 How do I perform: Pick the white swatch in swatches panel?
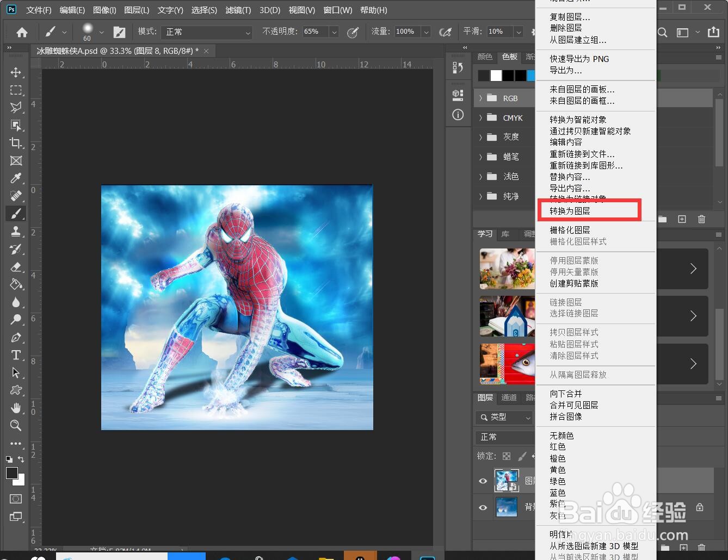click(x=496, y=76)
